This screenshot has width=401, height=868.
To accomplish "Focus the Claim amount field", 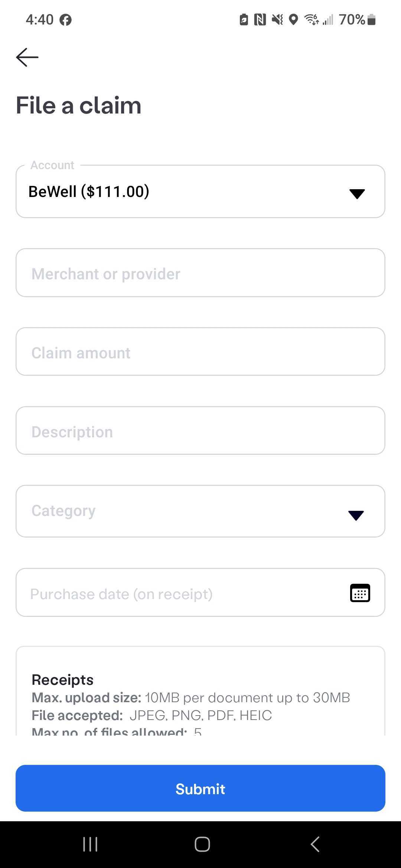I will tap(200, 352).
